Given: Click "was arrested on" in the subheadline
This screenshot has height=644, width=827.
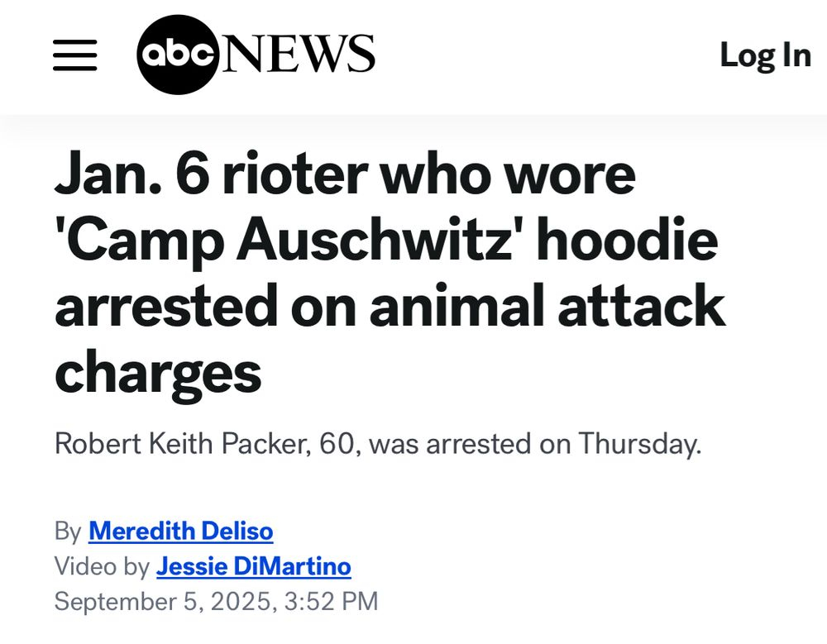Looking at the screenshot, I should 465,444.
